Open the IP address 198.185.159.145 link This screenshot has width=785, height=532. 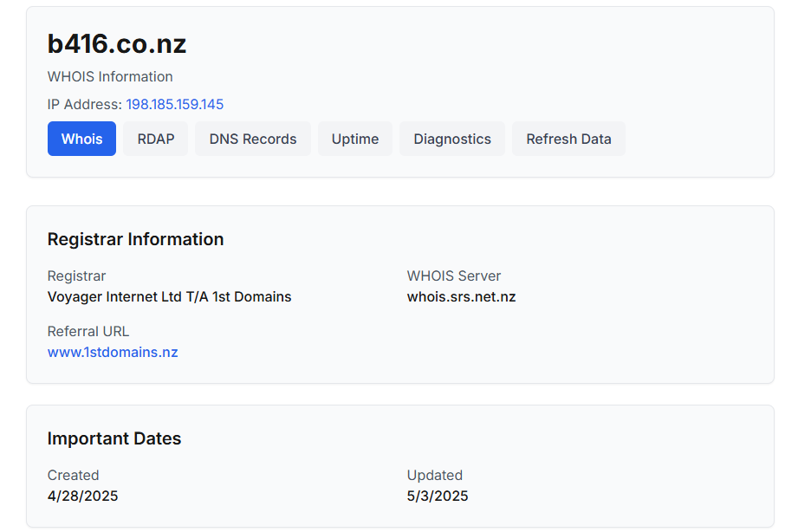pyautogui.click(x=175, y=104)
